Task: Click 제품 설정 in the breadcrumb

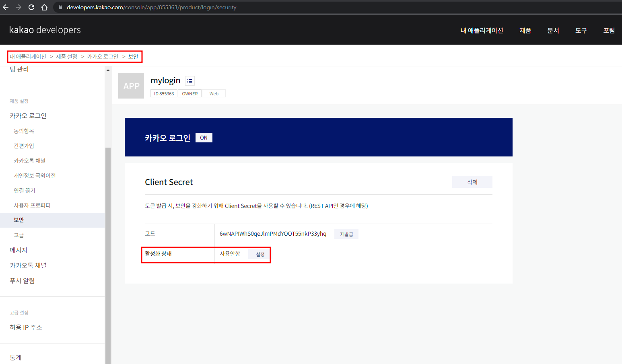Action: 66,57
